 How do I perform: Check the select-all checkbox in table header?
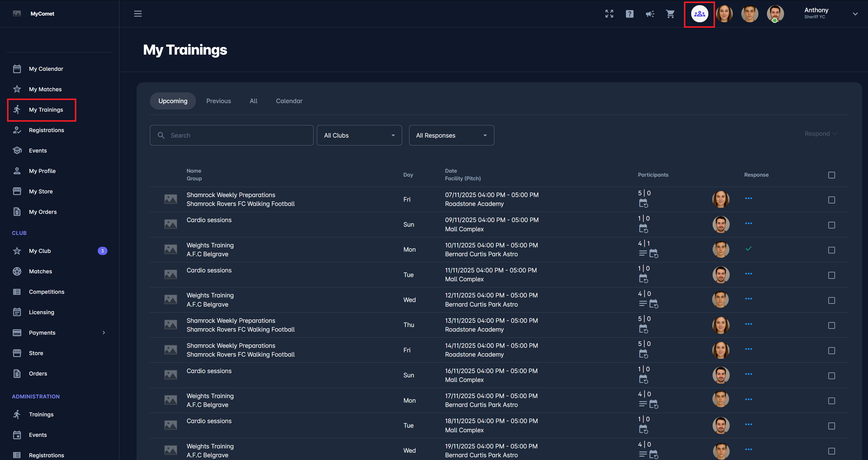(x=831, y=175)
